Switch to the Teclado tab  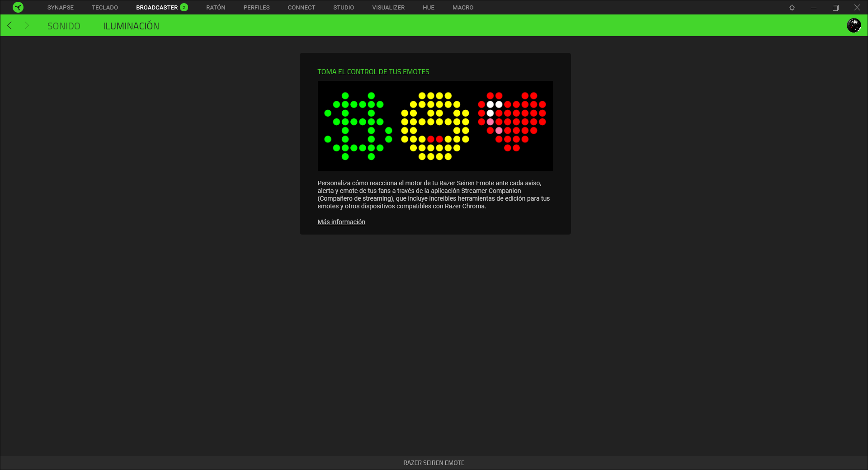105,8
